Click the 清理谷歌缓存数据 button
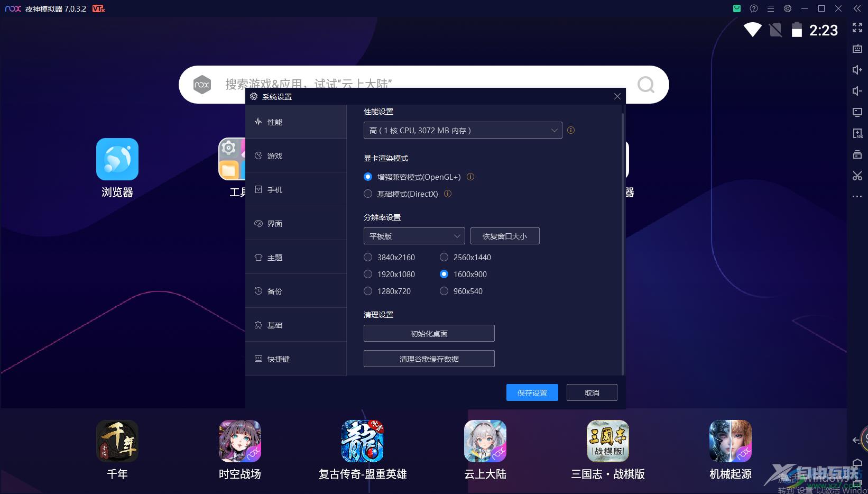This screenshot has height=494, width=868. point(429,359)
